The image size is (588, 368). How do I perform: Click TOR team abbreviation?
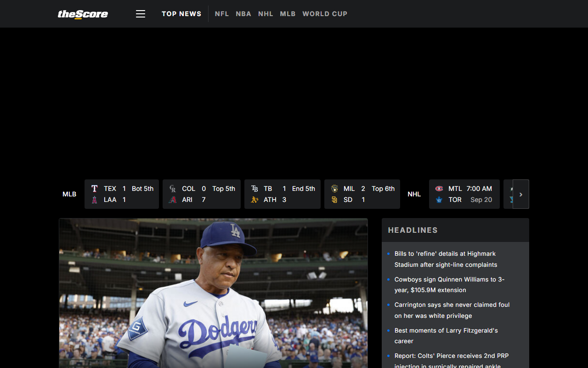455,200
